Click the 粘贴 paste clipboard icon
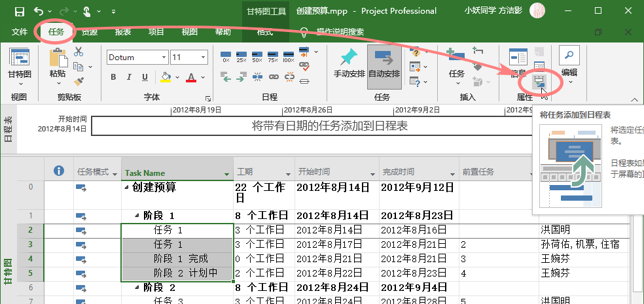Image resolution: width=644 pixels, height=304 pixels. click(x=58, y=58)
